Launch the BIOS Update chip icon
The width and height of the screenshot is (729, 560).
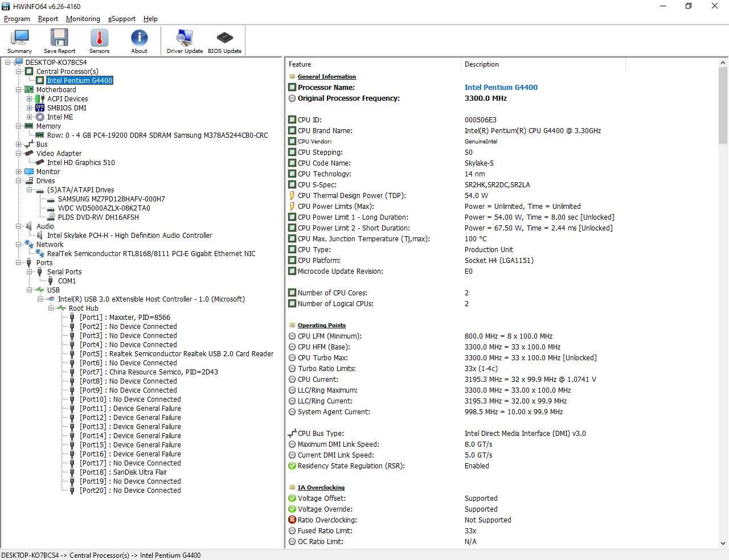(224, 41)
